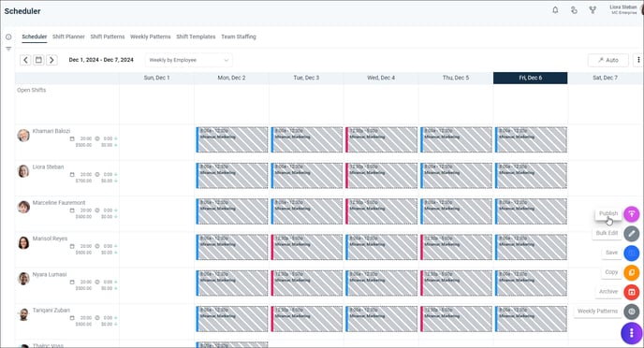Click the info circle icon in left sidebar
Screen dimensions: 644x348
(8, 36)
